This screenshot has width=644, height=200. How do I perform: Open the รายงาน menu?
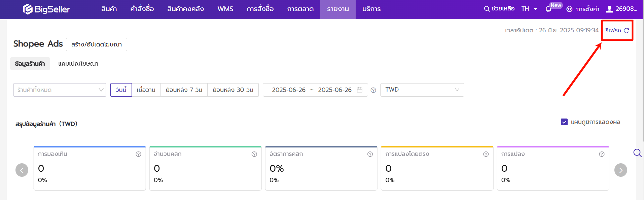(338, 9)
